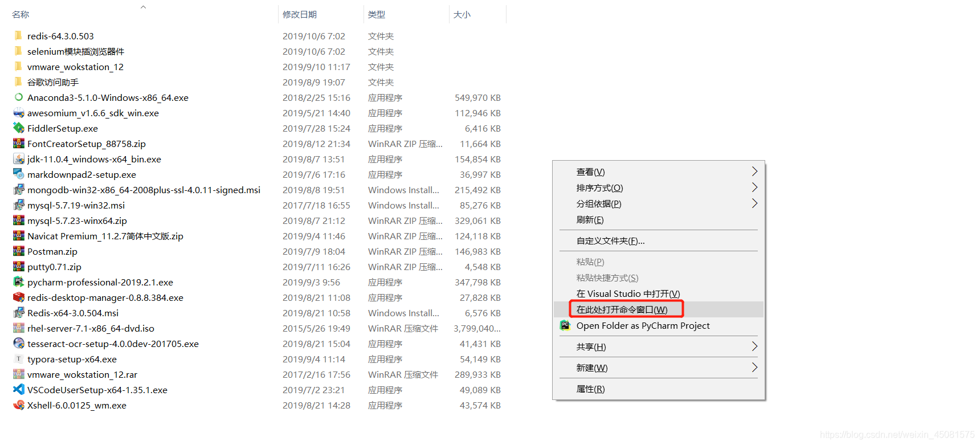This screenshot has width=980, height=445.
Task: Select 在 Visual Studio 中打开(V)
Action: (659, 293)
